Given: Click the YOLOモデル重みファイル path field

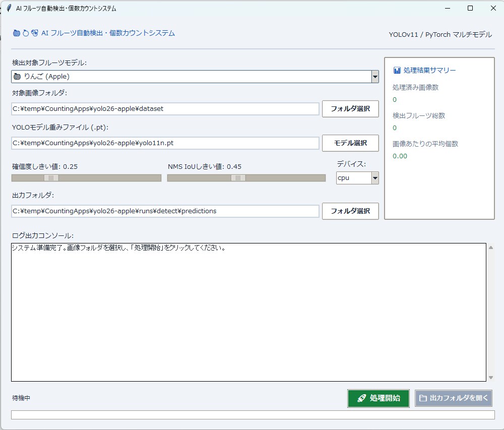Looking at the screenshot, I should coord(165,143).
